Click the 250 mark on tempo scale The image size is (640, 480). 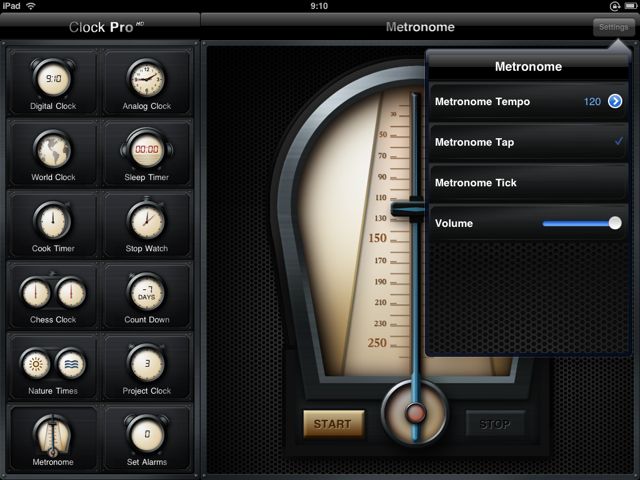click(377, 343)
